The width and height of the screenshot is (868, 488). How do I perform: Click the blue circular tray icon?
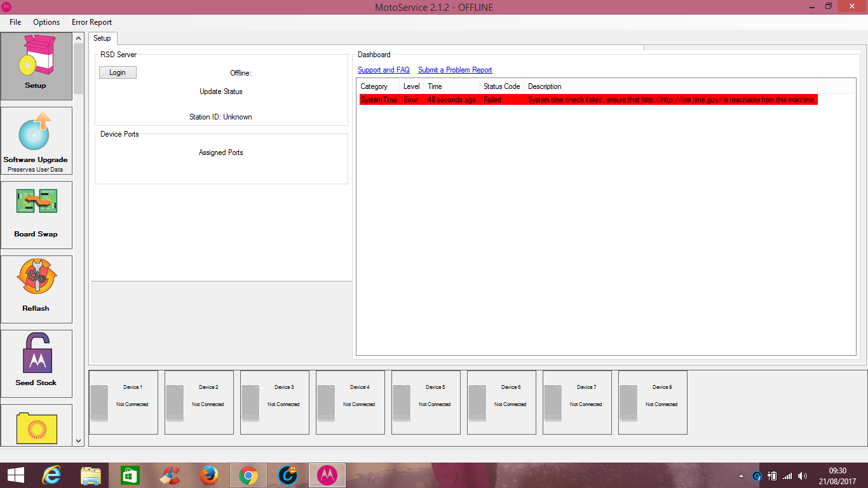(x=757, y=476)
